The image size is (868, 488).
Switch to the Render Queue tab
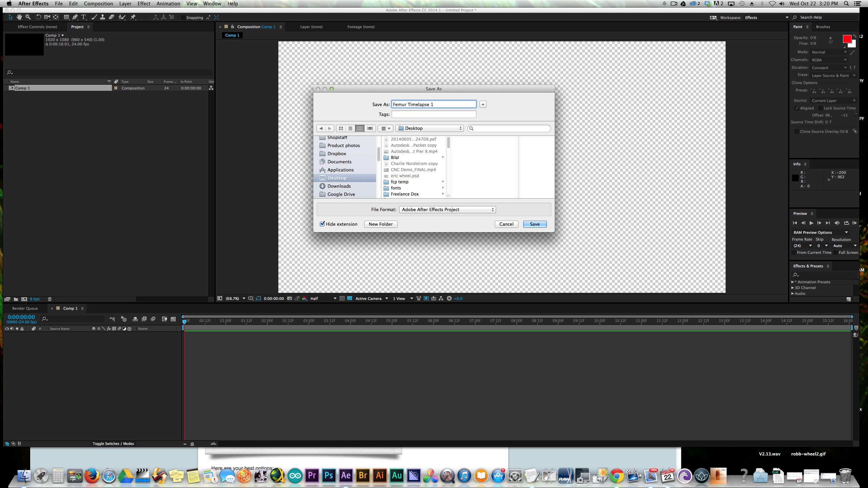pyautogui.click(x=25, y=308)
